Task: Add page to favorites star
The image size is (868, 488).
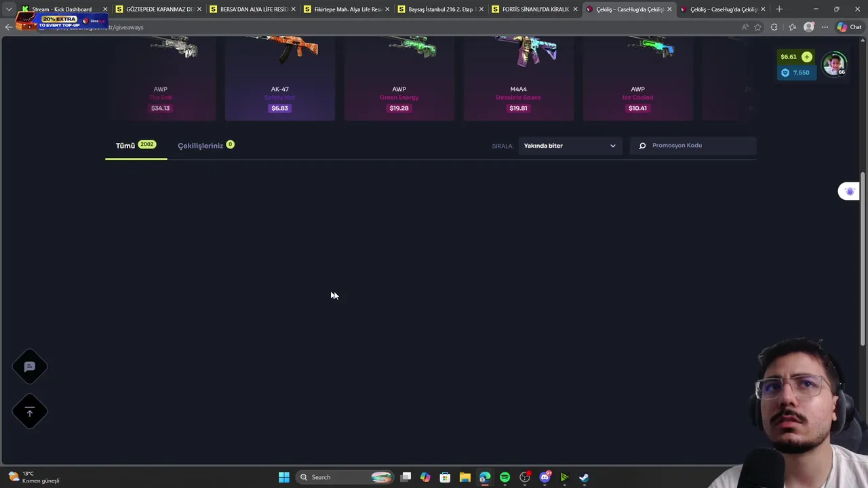Action: pyautogui.click(x=757, y=27)
